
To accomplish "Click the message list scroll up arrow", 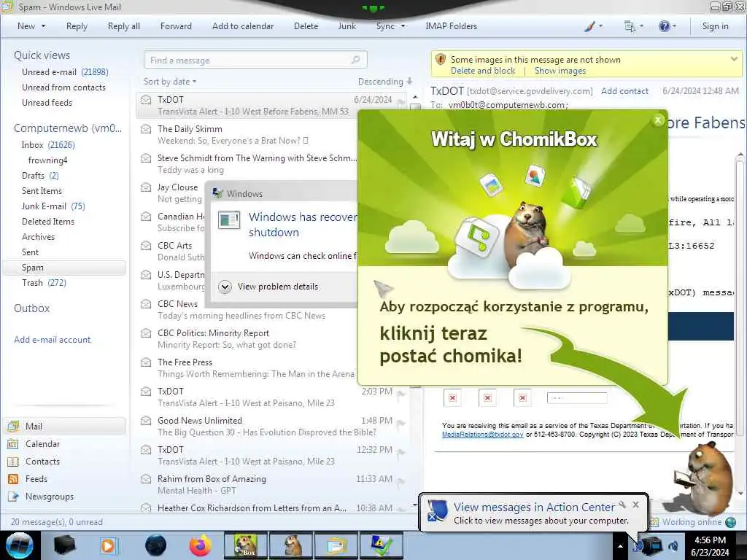I will (x=415, y=97).
